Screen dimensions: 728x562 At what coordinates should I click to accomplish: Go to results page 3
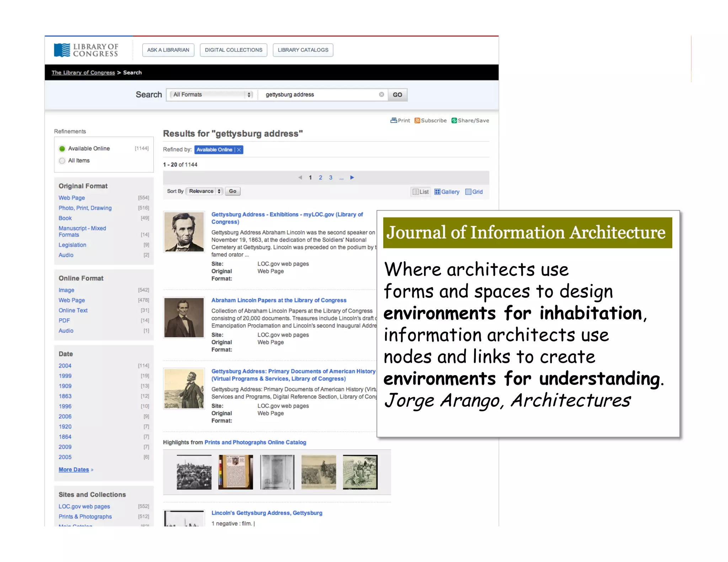click(331, 177)
